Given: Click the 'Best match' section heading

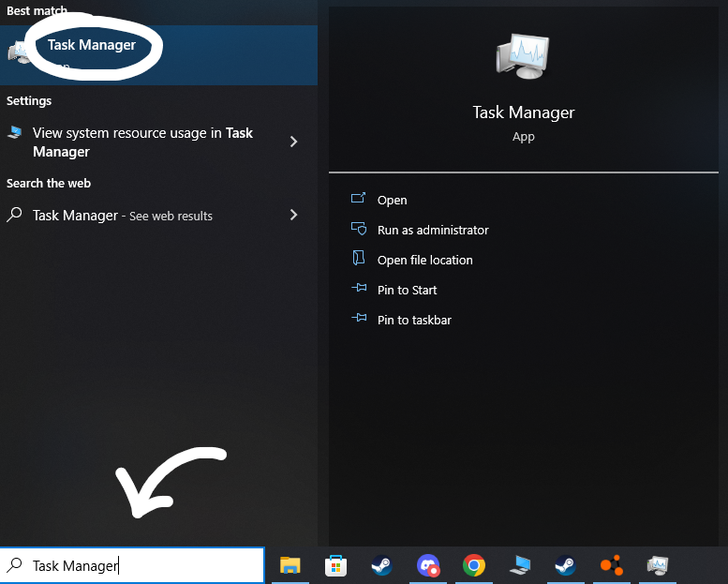Looking at the screenshot, I should pyautogui.click(x=37, y=10).
